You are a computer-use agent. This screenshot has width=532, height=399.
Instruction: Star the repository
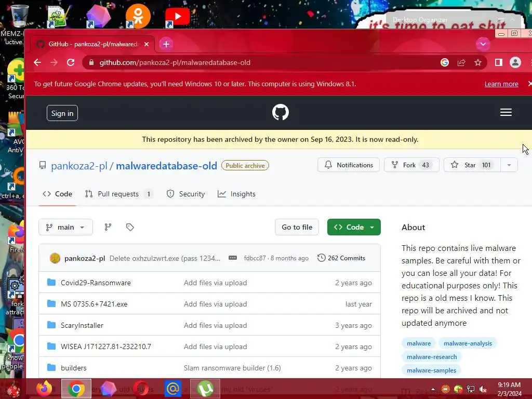point(472,165)
